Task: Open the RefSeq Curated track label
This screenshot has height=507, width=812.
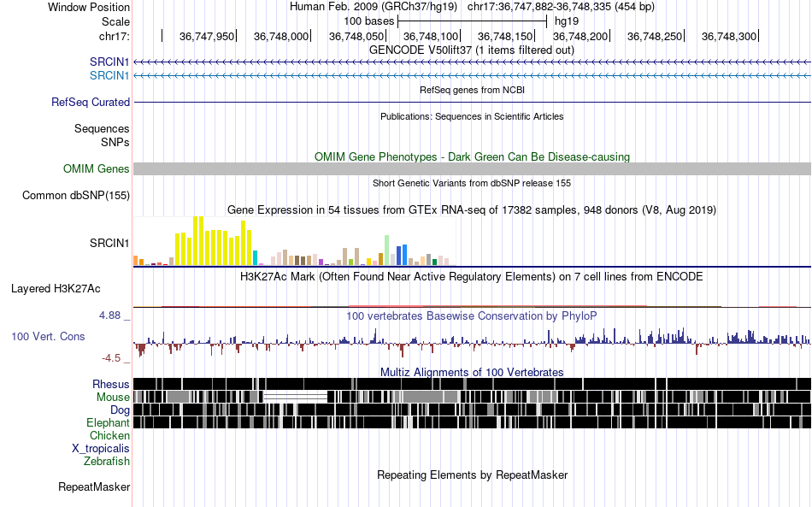Action: (91, 102)
